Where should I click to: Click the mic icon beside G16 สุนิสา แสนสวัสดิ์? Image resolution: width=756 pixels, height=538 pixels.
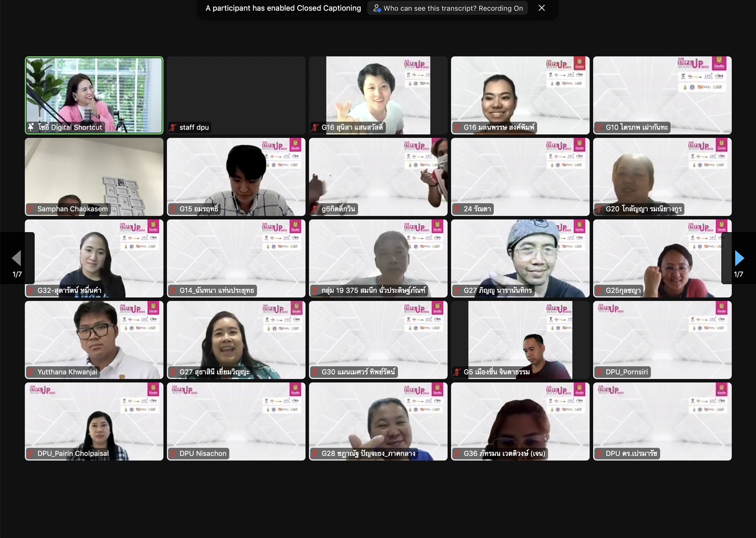pyautogui.click(x=315, y=127)
